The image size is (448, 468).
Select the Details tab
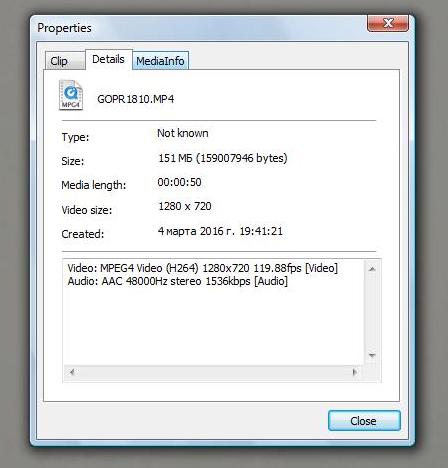pos(108,59)
